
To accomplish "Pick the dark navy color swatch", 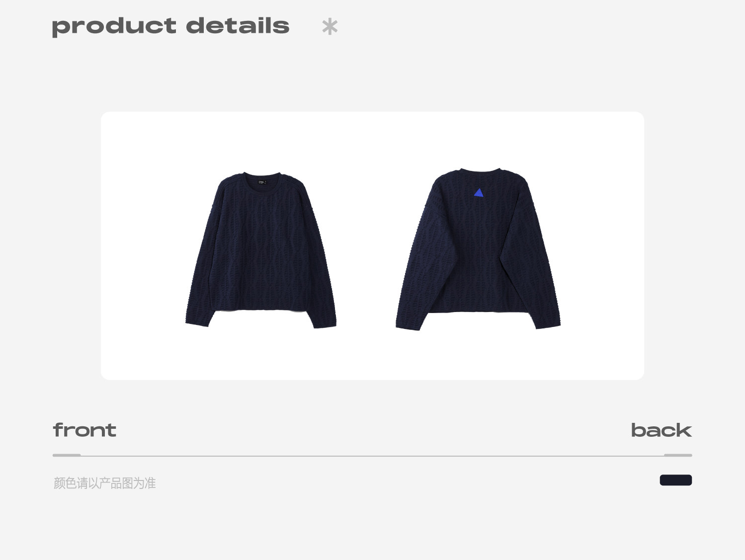I will tap(675, 480).
